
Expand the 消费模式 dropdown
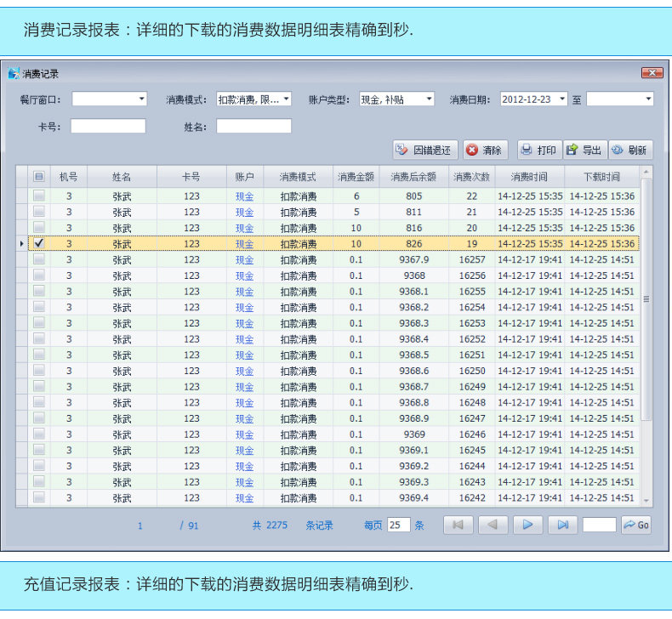(253, 99)
